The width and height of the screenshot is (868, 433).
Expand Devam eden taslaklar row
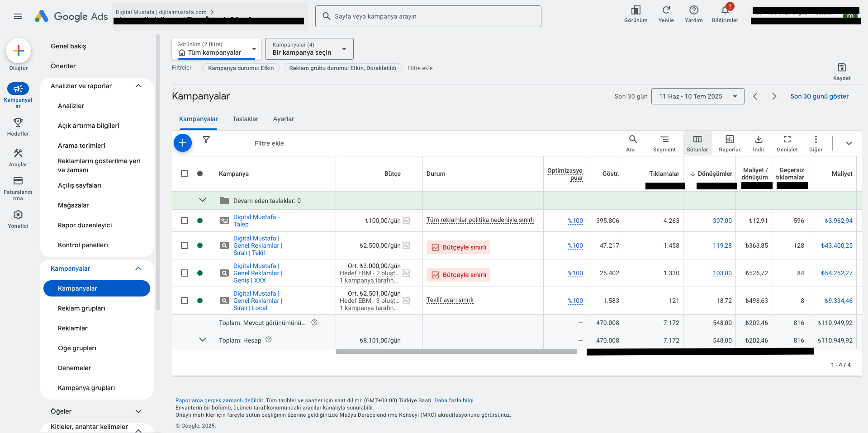(x=203, y=200)
